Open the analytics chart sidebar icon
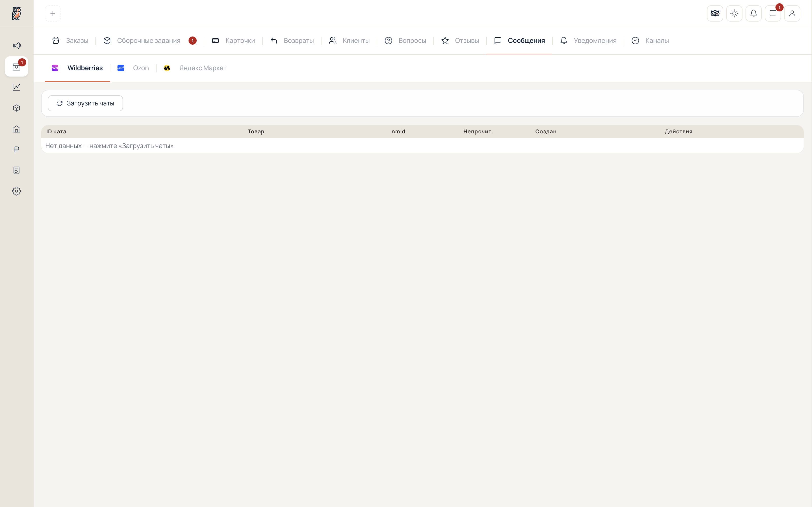 (x=16, y=87)
